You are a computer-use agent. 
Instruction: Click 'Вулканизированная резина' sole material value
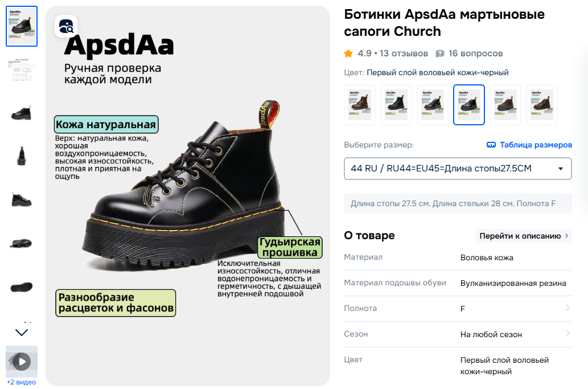[513, 283]
